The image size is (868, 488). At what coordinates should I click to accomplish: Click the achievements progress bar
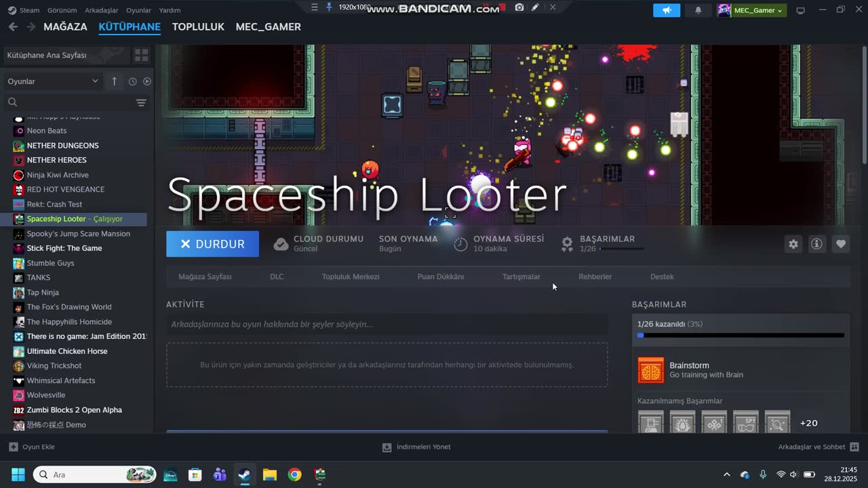pyautogui.click(x=741, y=335)
